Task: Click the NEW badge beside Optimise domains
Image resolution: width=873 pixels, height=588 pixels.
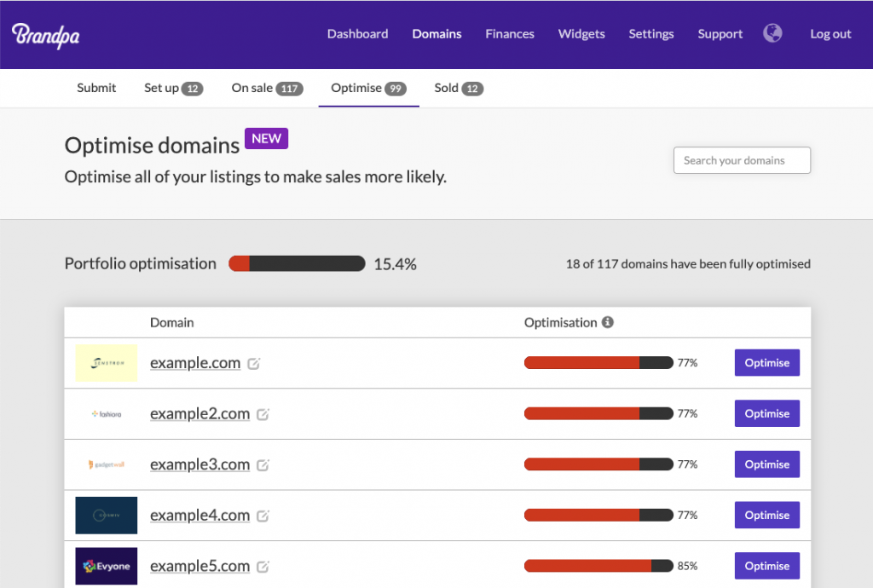Action: [x=266, y=139]
